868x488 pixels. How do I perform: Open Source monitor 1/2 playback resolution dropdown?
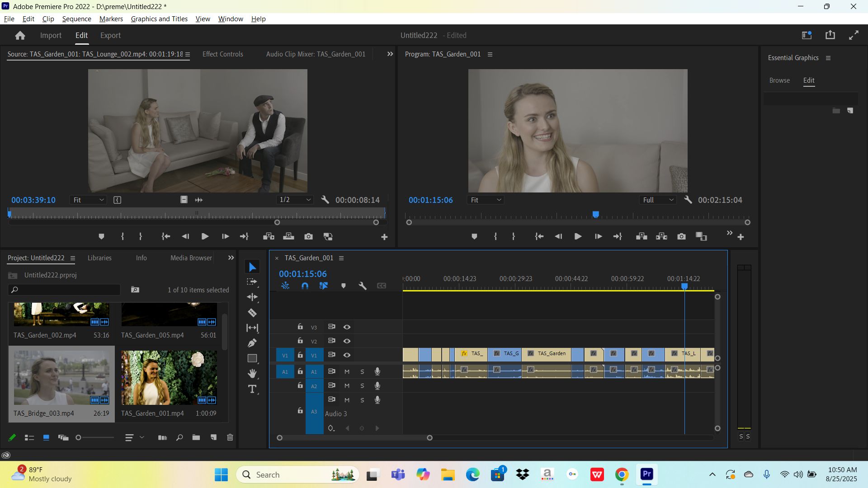click(295, 200)
